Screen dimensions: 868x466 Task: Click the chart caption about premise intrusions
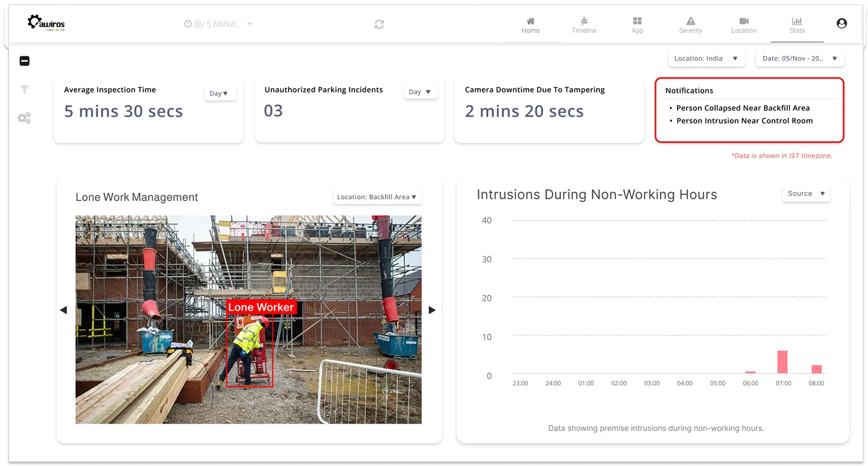pyautogui.click(x=656, y=428)
